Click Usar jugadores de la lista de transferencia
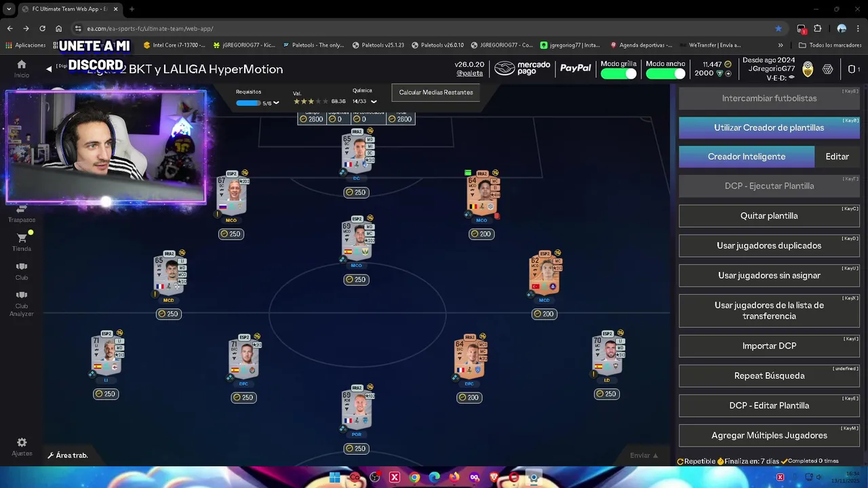This screenshot has width=868, height=488. (x=769, y=310)
